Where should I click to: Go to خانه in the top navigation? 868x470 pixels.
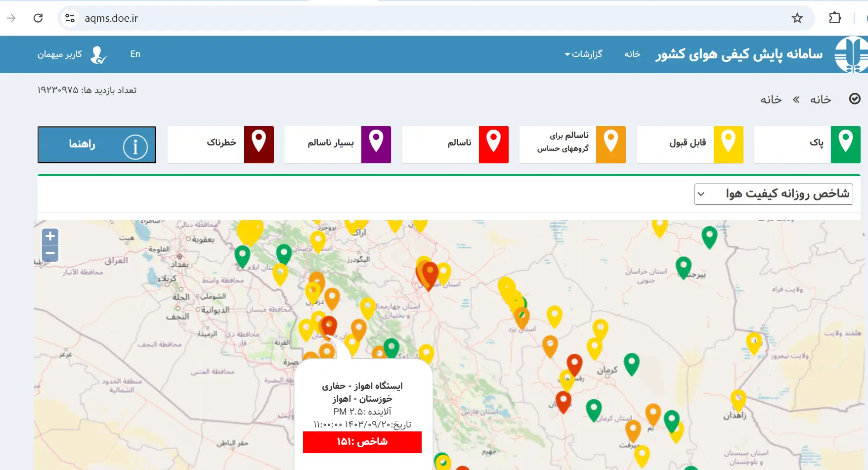pos(632,54)
